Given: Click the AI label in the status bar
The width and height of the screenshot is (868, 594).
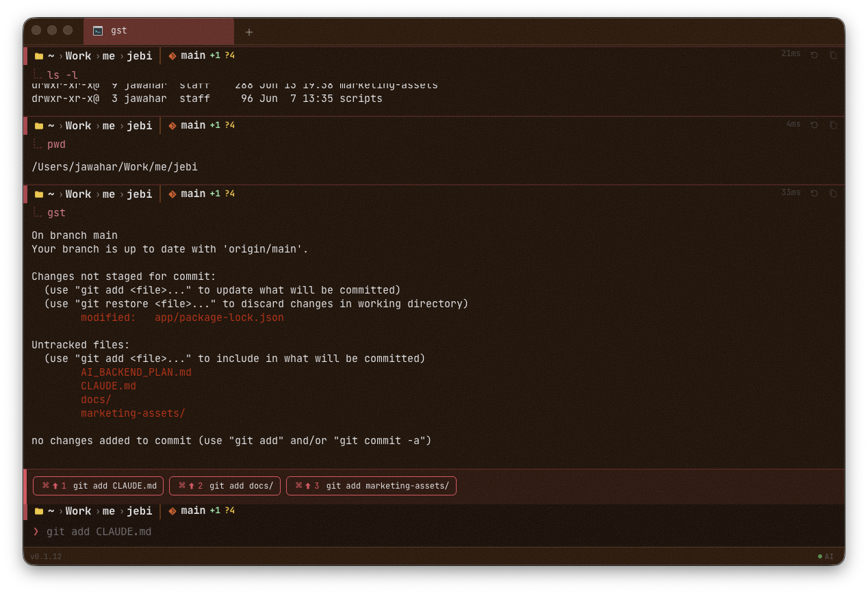Looking at the screenshot, I should 829,556.
